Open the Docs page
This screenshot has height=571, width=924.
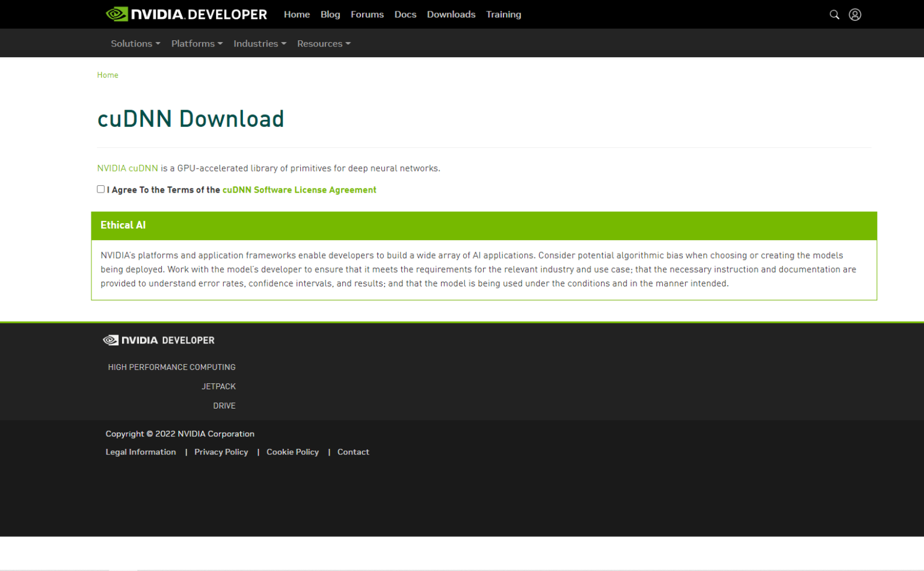tap(405, 14)
